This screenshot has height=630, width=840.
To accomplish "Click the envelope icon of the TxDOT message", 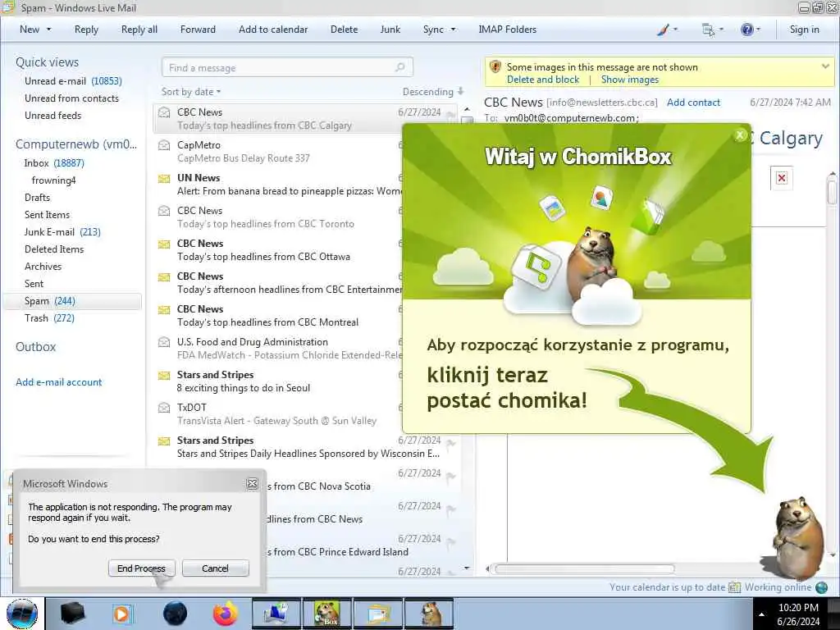I will pyautogui.click(x=164, y=408).
